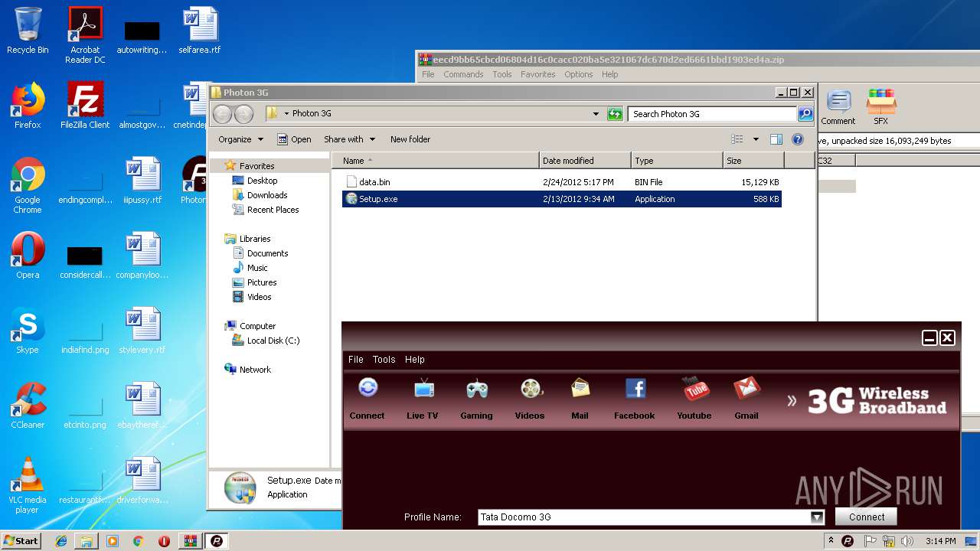Open Tools menu in 3G Wireless app
Screen dimensions: 980x551
(x=384, y=360)
